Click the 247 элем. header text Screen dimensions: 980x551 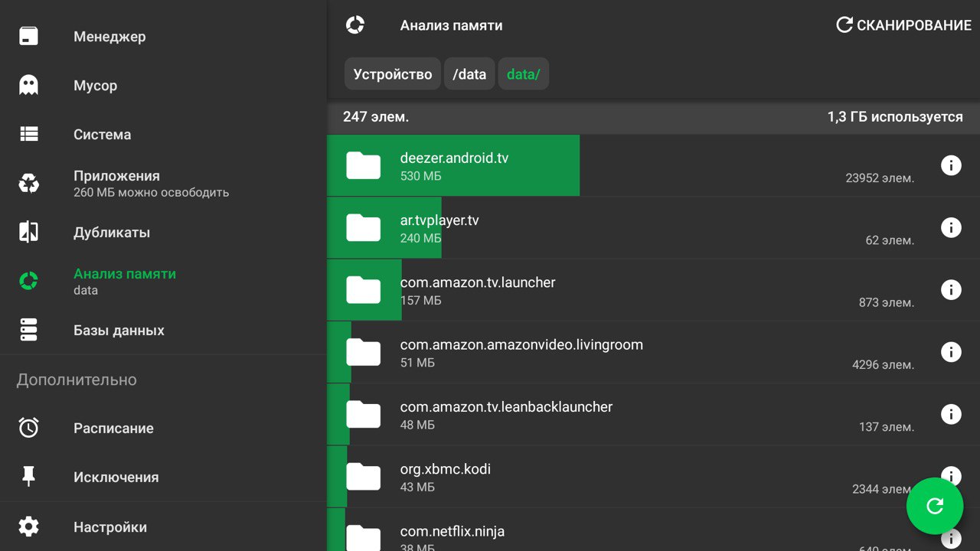pos(376,117)
